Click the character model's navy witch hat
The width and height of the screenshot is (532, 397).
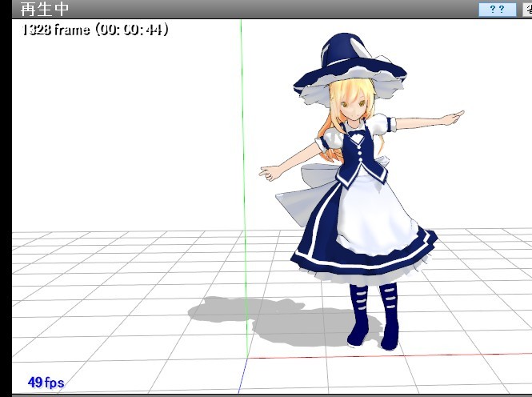[350, 68]
